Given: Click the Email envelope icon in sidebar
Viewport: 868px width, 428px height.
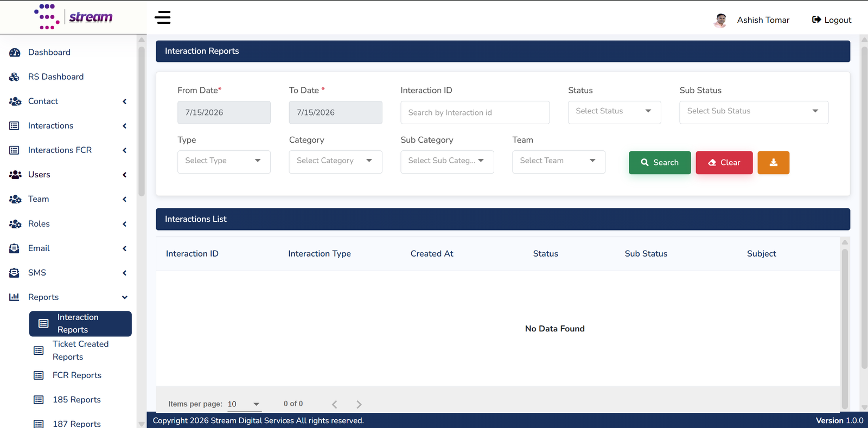Looking at the screenshot, I should [x=15, y=248].
